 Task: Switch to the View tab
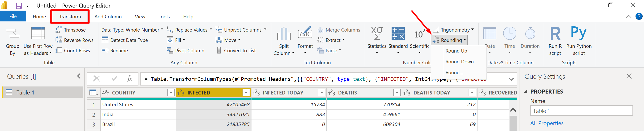(x=140, y=16)
